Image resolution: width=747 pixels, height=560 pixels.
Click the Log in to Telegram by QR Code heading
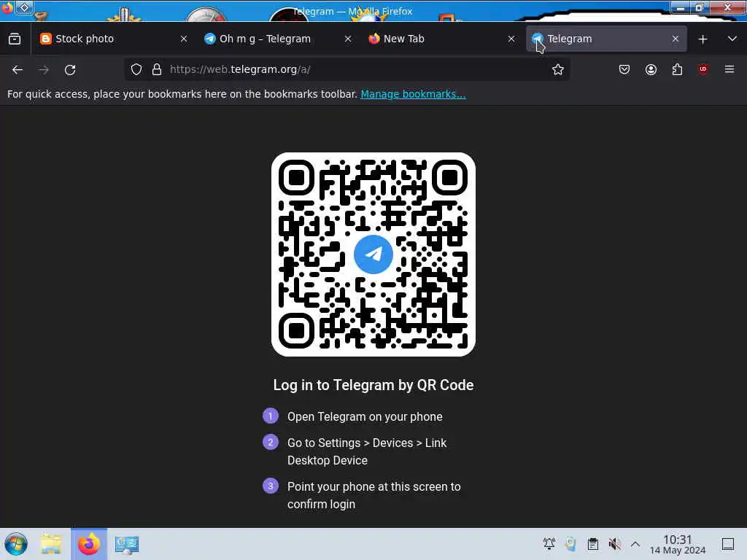coord(373,385)
